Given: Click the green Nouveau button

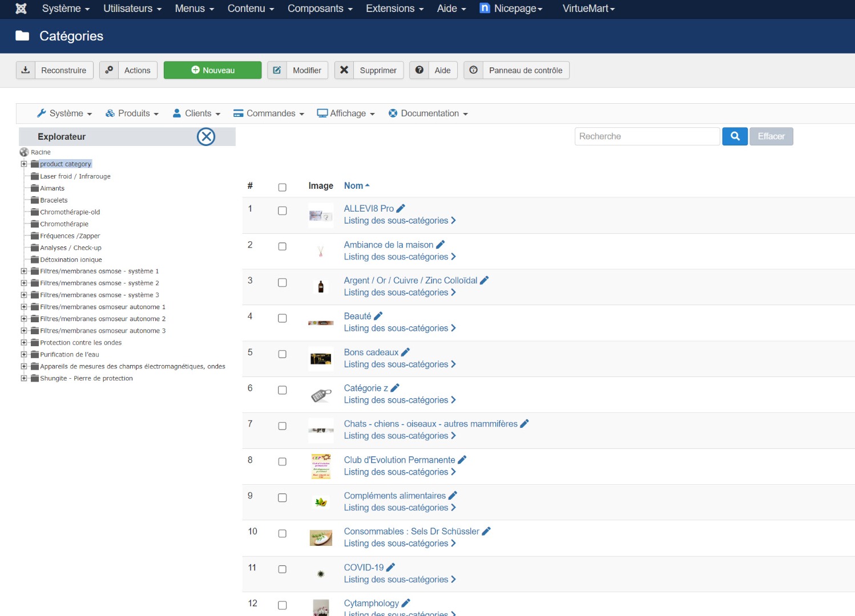Looking at the screenshot, I should tap(213, 70).
